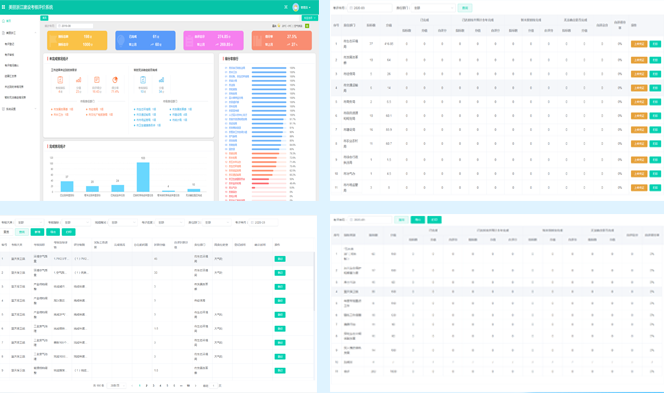The height and width of the screenshot is (393, 664).
Task: Open the department dropdown above the orange-button table
Action: coord(433,8)
